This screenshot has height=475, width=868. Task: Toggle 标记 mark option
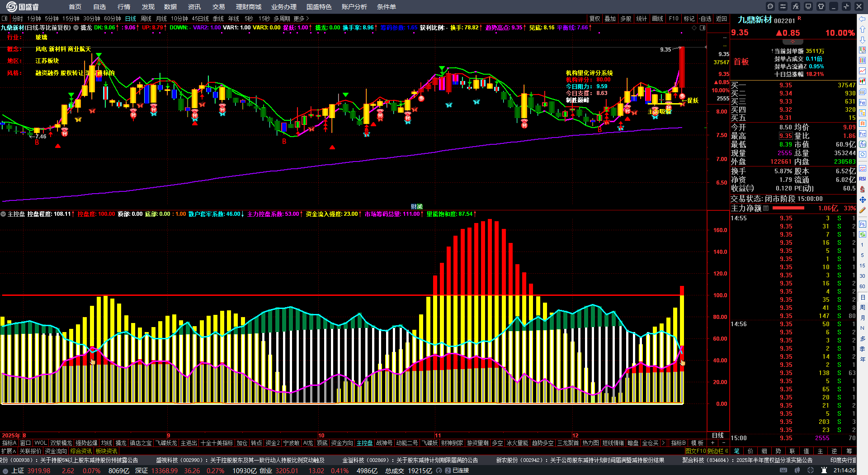(x=689, y=19)
